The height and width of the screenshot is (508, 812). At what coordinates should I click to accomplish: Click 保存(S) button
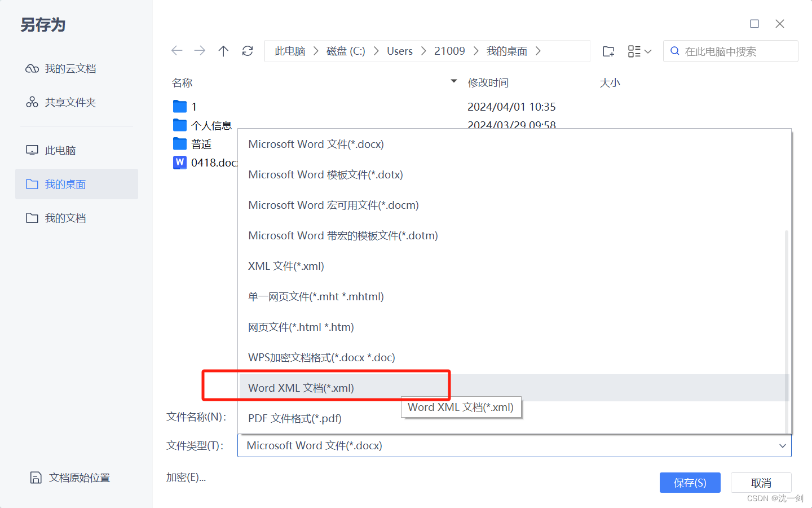[x=690, y=483]
